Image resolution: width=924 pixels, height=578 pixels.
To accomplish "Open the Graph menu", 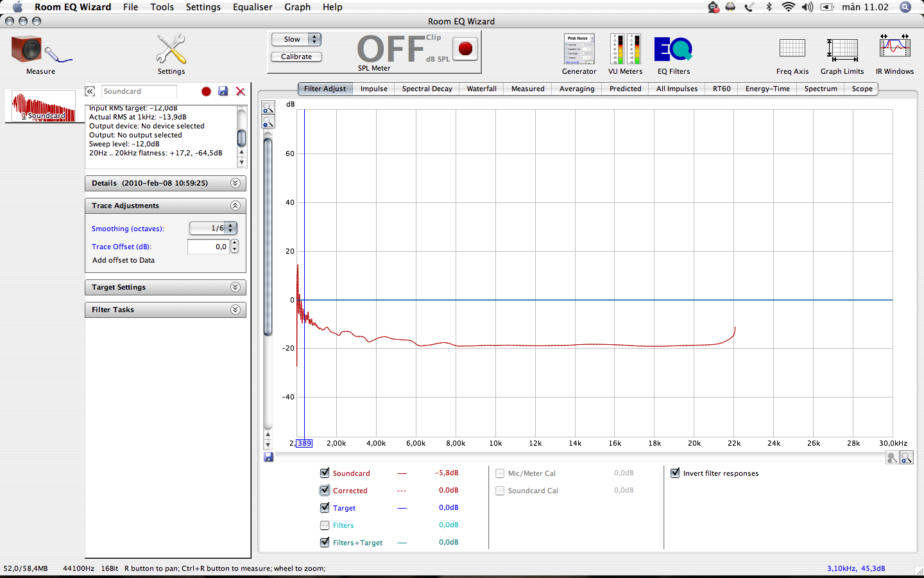I will point(297,7).
